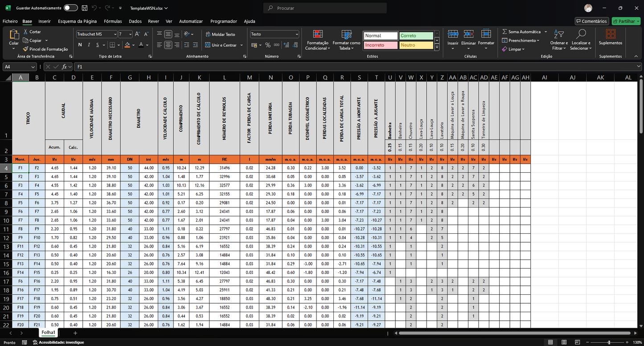This screenshot has width=644, height=346.
Task: Apply the Incorreto cell style swatch
Action: [x=381, y=45]
